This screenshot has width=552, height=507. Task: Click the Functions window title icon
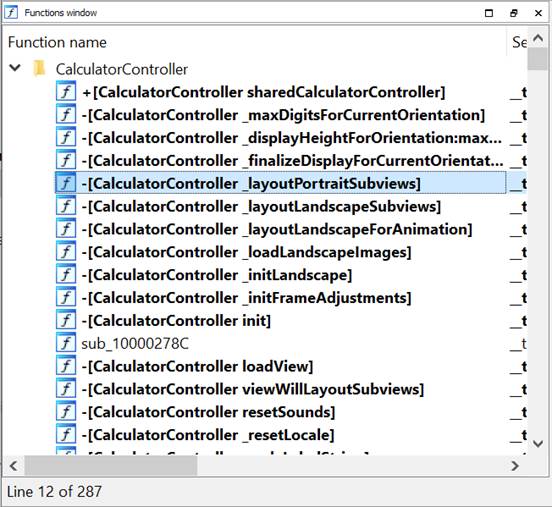click(11, 13)
